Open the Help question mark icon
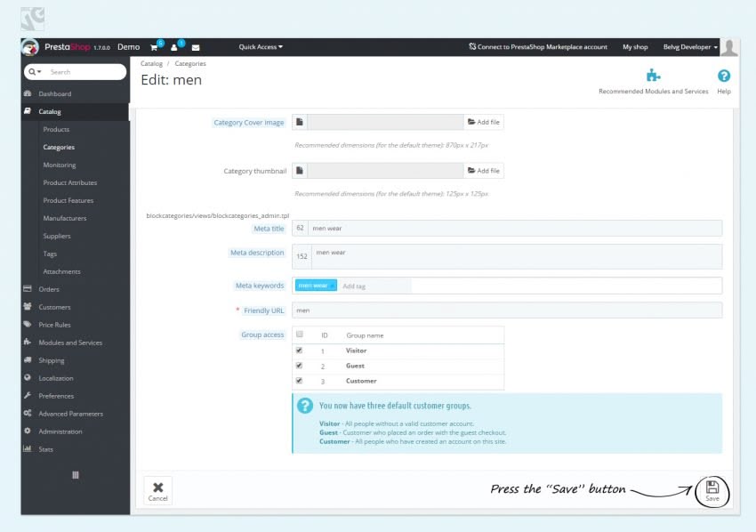Viewport: 756px width, 532px height. point(724,76)
